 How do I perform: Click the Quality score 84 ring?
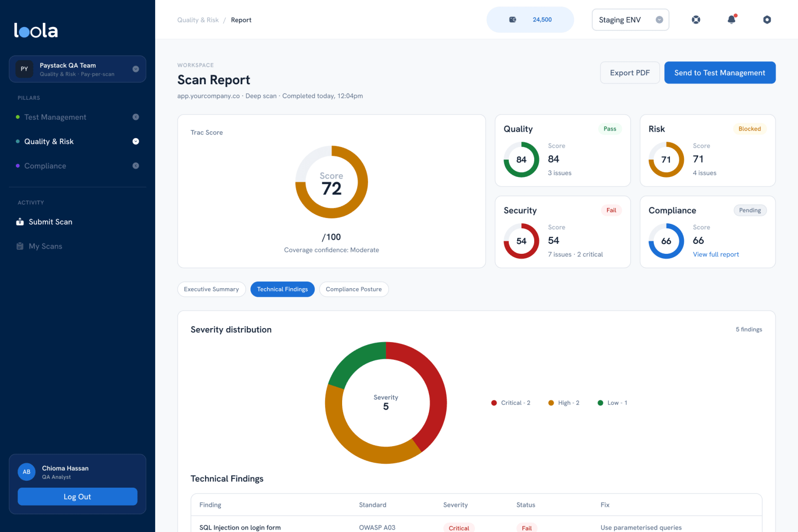click(x=521, y=160)
